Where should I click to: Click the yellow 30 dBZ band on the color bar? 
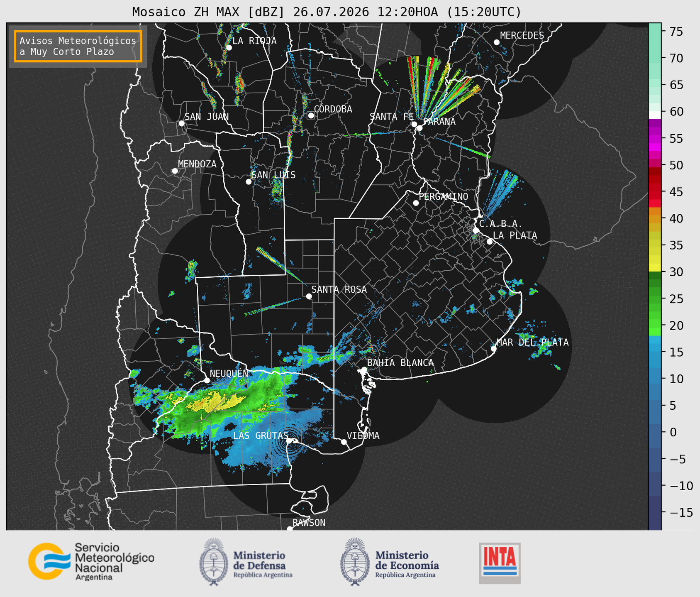click(654, 268)
